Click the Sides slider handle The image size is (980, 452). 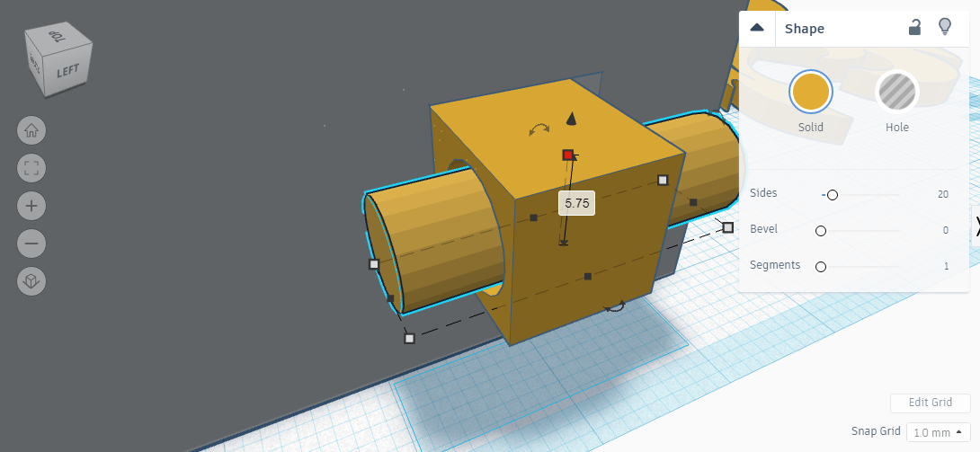(x=832, y=195)
